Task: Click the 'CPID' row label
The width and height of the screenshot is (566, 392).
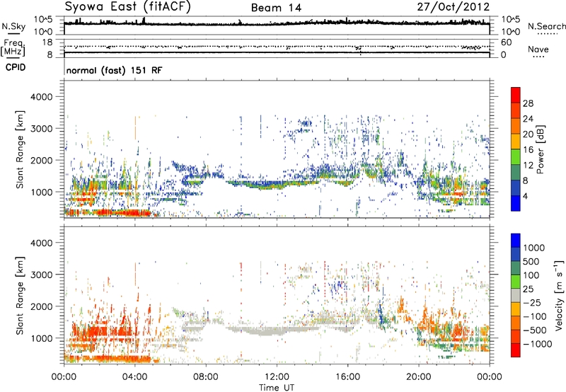Action: click(x=16, y=67)
